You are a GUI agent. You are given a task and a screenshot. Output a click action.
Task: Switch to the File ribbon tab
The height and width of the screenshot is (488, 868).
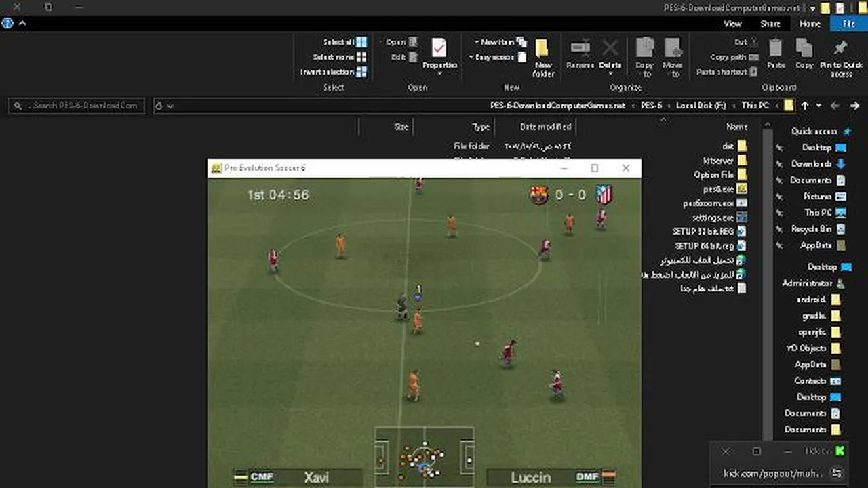(x=848, y=23)
